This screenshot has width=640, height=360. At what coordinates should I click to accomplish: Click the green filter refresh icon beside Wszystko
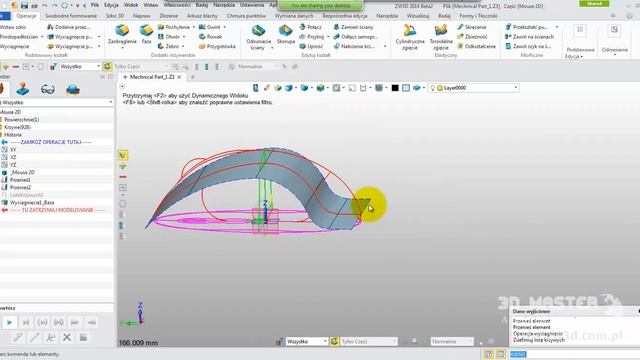click(x=107, y=66)
